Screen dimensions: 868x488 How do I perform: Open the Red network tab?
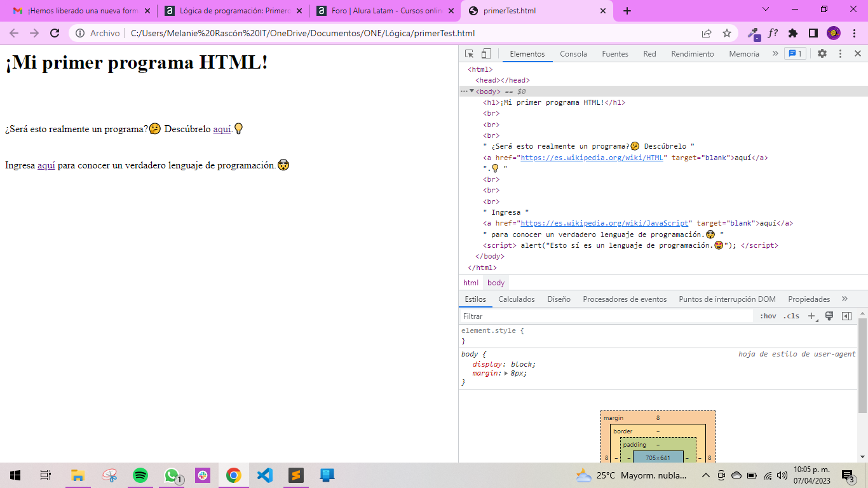coord(649,54)
